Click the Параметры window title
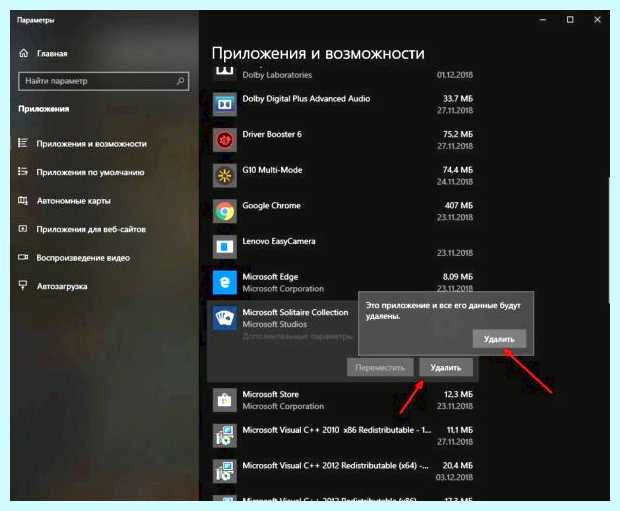This screenshot has height=511, width=620. 36,20
